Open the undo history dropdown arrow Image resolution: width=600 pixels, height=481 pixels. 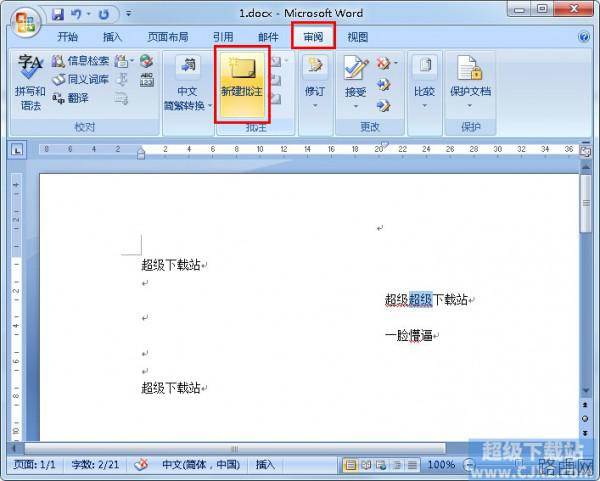88,15
